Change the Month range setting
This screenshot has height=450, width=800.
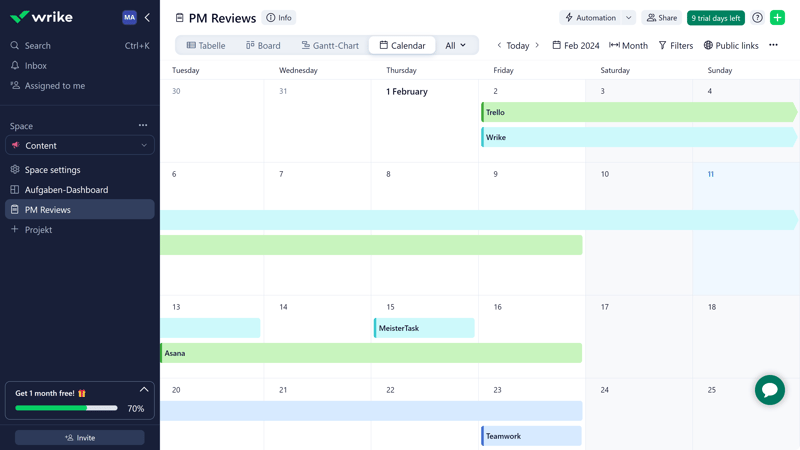(x=628, y=45)
